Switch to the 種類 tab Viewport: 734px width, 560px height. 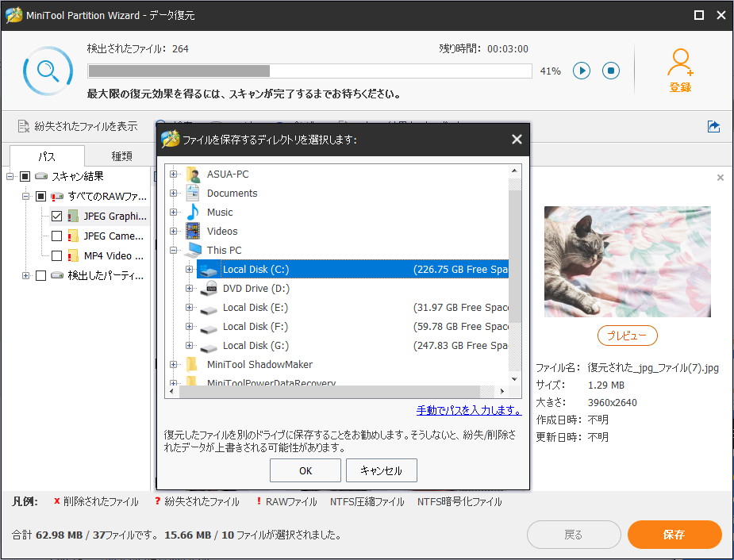(121, 155)
